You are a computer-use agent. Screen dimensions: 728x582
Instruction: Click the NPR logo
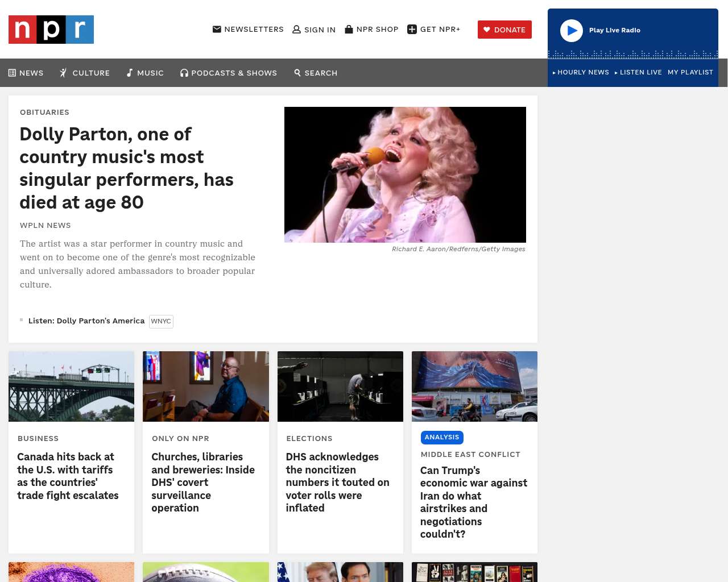(x=51, y=30)
